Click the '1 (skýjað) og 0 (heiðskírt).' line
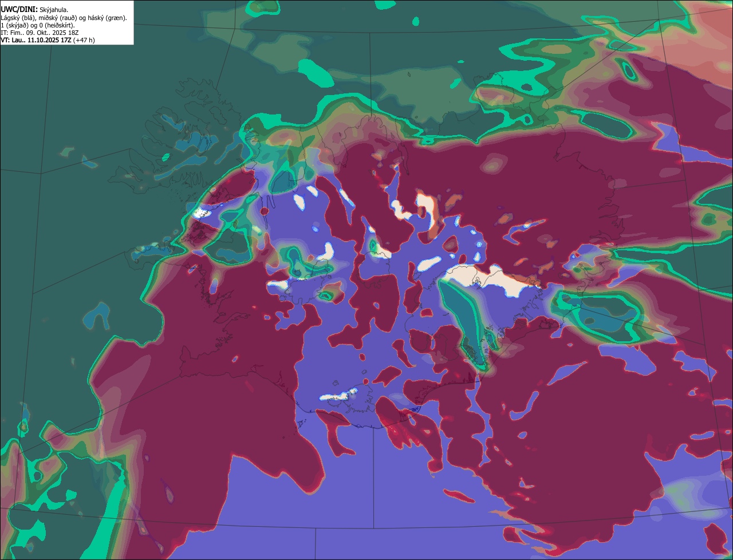 pyautogui.click(x=38, y=25)
